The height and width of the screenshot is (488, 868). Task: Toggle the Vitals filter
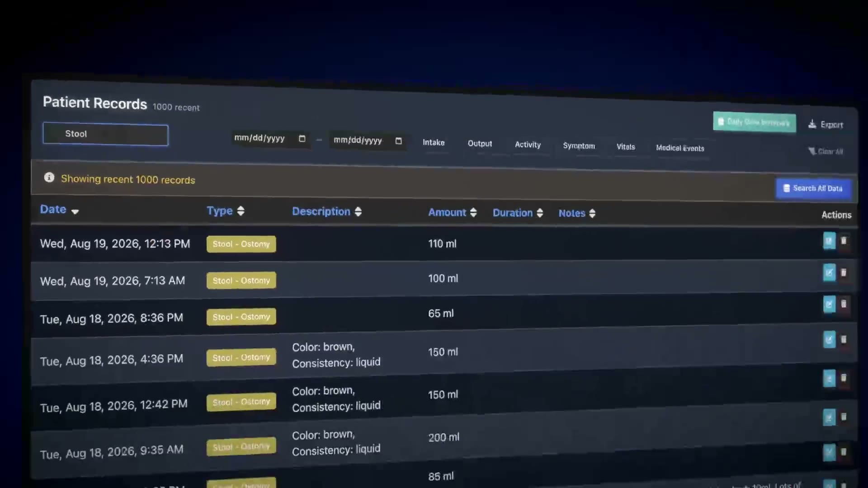(x=626, y=147)
